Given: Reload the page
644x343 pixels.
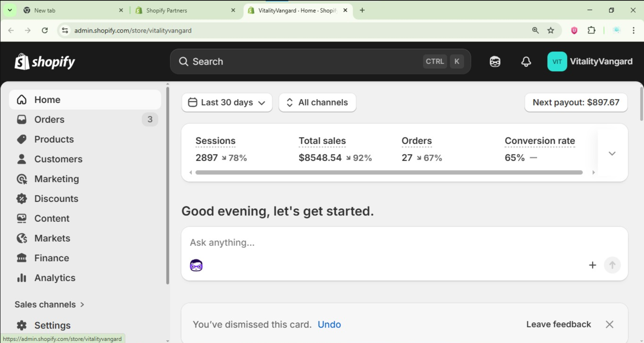Looking at the screenshot, I should (45, 30).
